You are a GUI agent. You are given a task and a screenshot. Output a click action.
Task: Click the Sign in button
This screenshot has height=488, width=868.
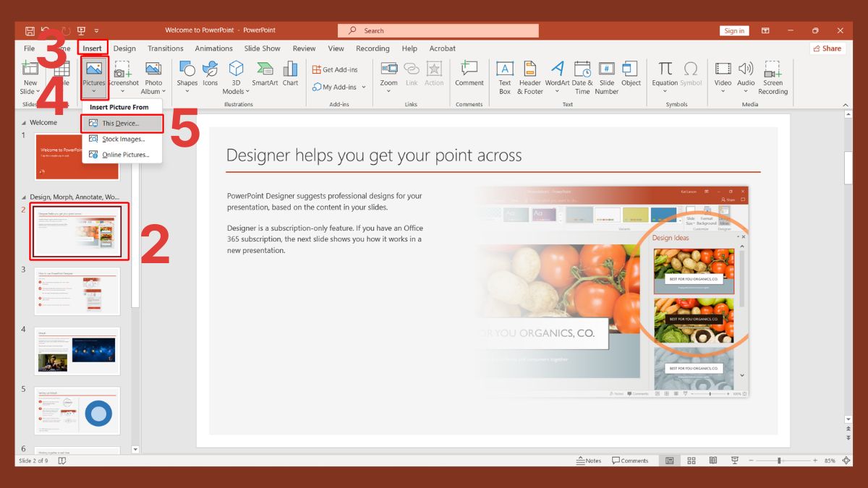tap(733, 30)
